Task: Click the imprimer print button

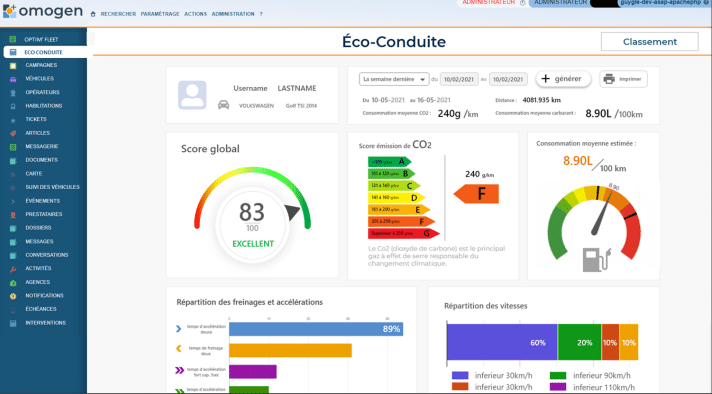Action: [623, 79]
